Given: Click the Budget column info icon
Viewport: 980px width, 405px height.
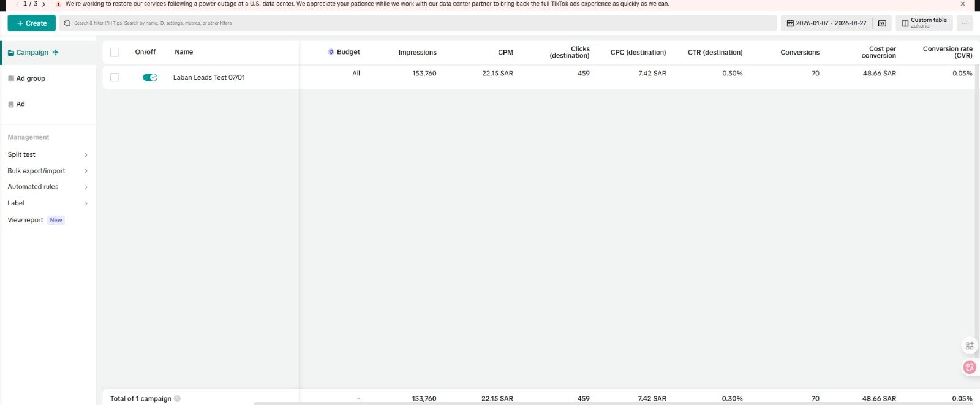Looking at the screenshot, I should [x=331, y=52].
